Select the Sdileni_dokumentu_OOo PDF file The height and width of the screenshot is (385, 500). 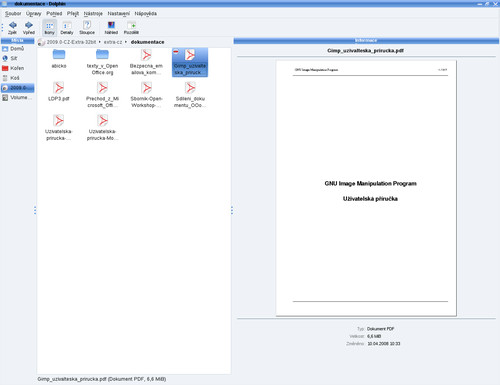tap(190, 95)
